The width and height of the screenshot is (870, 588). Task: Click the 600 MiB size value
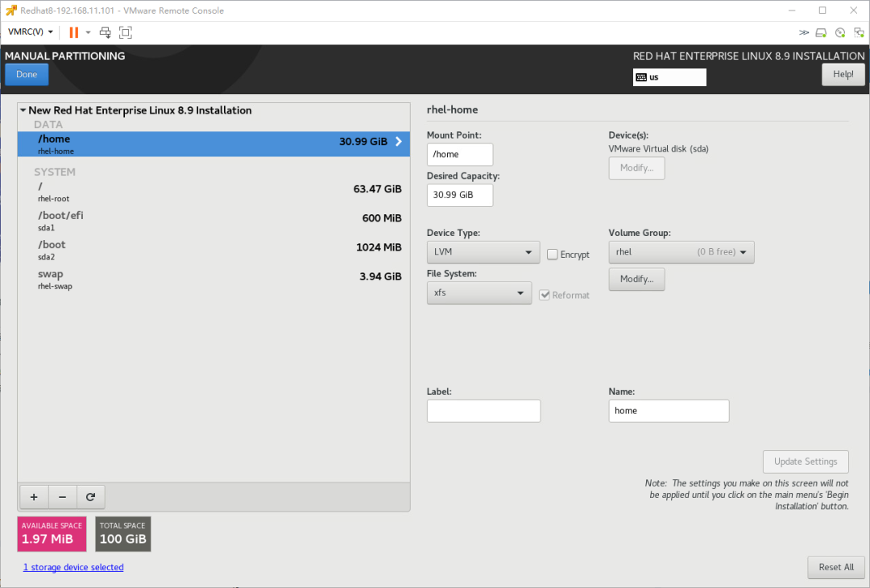382,218
